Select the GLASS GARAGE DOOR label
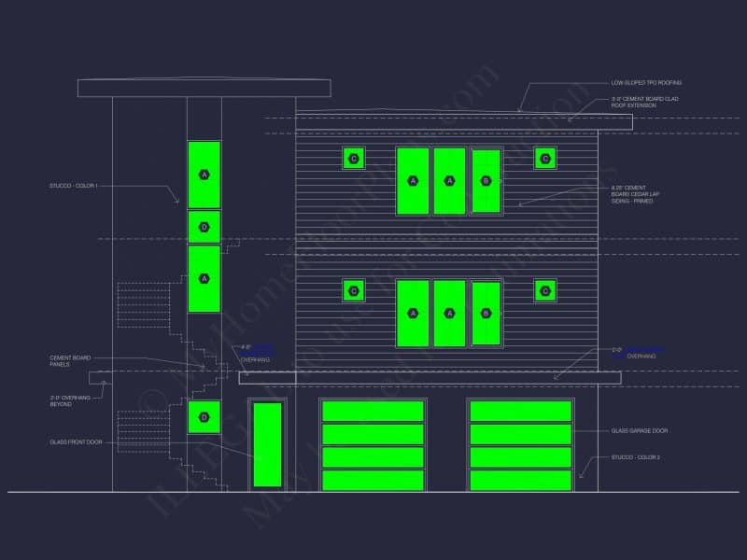 tap(640, 430)
